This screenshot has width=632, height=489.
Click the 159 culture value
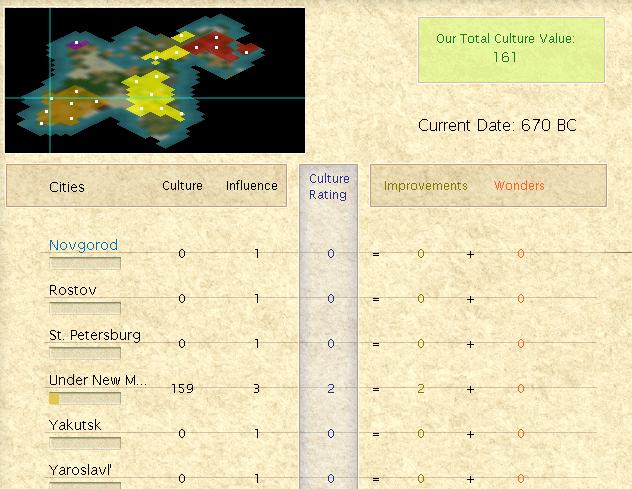(181, 388)
